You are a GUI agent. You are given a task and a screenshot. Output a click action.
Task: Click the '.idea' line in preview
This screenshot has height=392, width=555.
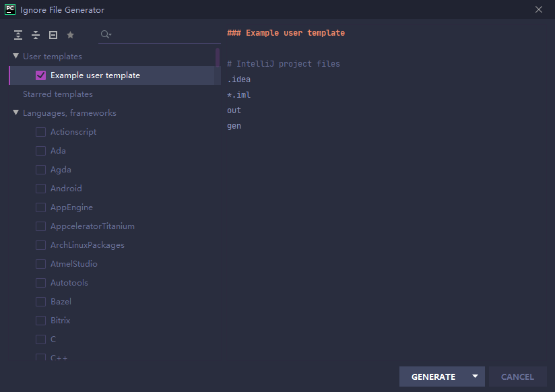coord(239,79)
